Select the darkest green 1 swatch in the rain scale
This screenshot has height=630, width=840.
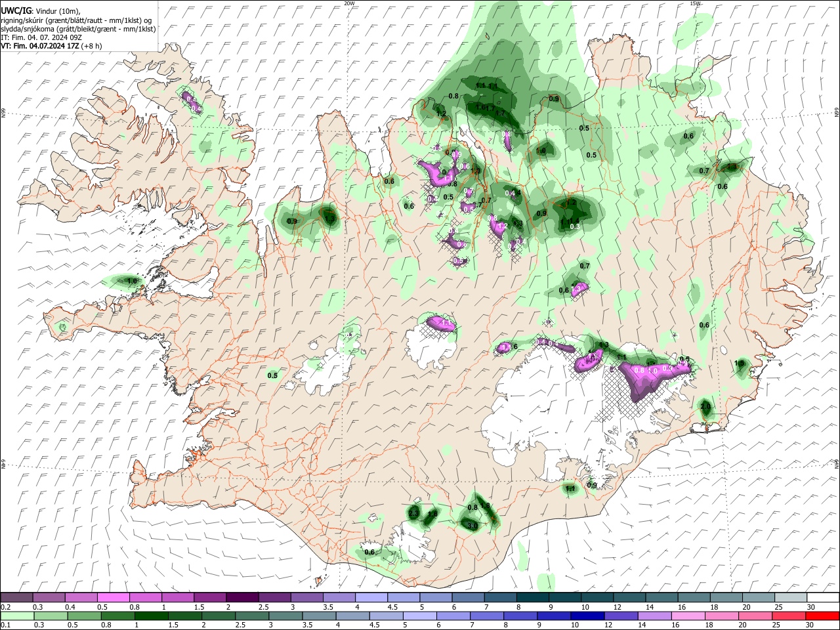coord(151,616)
